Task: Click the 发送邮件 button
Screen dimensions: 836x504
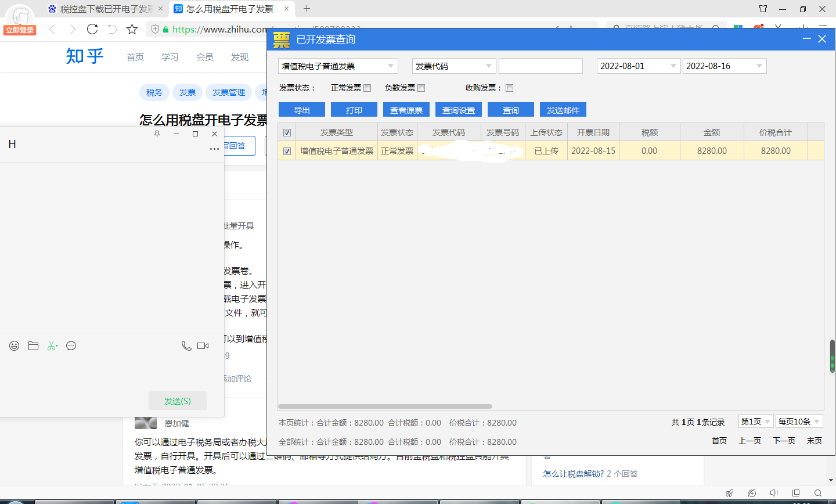Action: click(563, 110)
